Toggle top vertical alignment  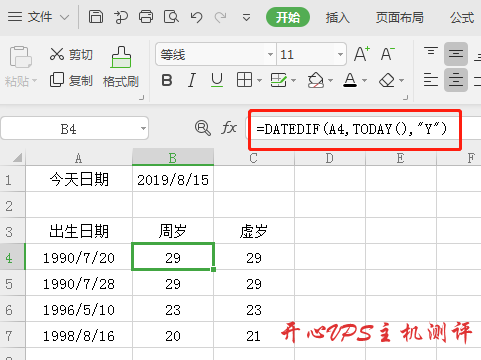pos(431,53)
